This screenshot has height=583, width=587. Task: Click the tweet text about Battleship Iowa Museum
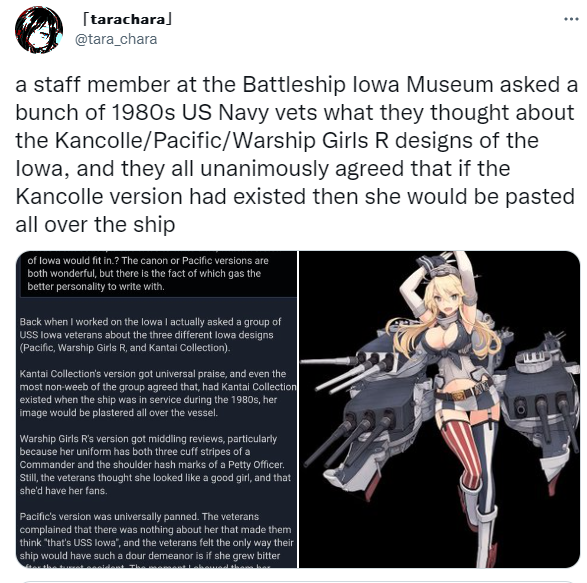click(296, 154)
